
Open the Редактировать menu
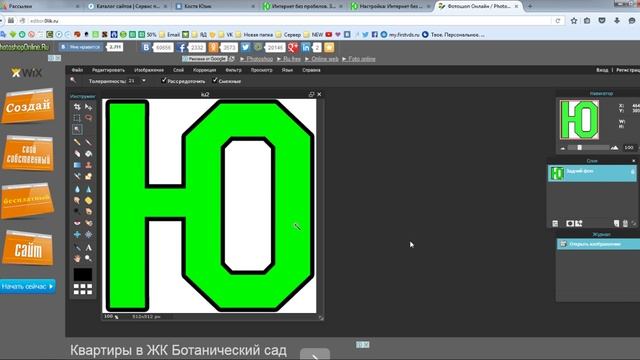tap(108, 70)
